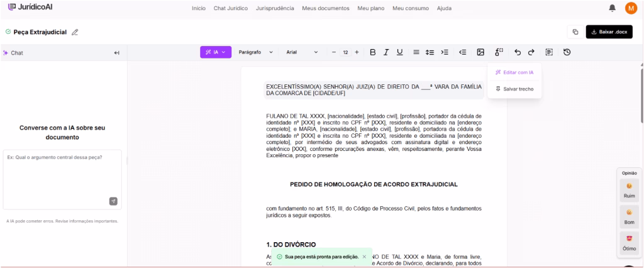
Task: Send the chat message
Action: (113, 201)
